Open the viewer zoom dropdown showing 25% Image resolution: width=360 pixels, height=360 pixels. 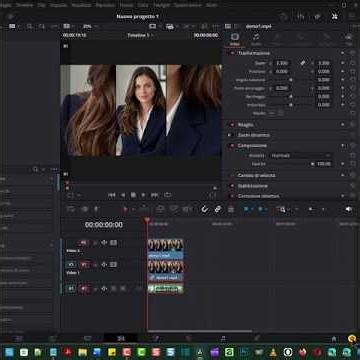tap(89, 26)
